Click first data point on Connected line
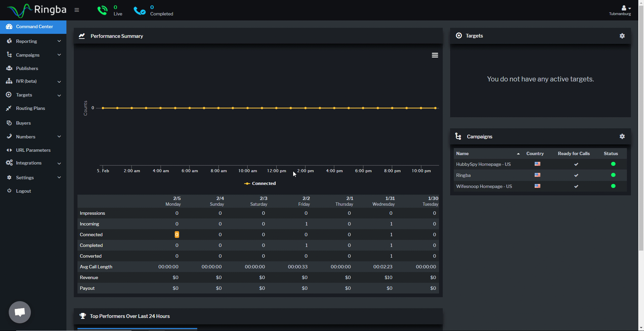 (x=103, y=108)
